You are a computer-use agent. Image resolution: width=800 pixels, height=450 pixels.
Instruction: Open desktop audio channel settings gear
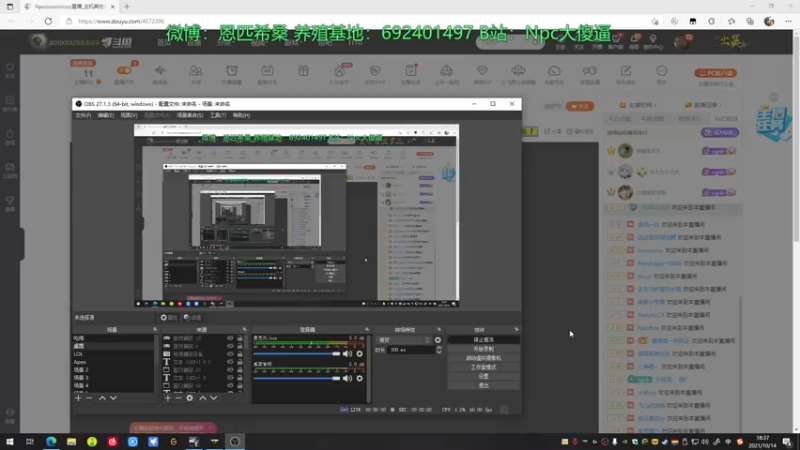click(x=360, y=378)
